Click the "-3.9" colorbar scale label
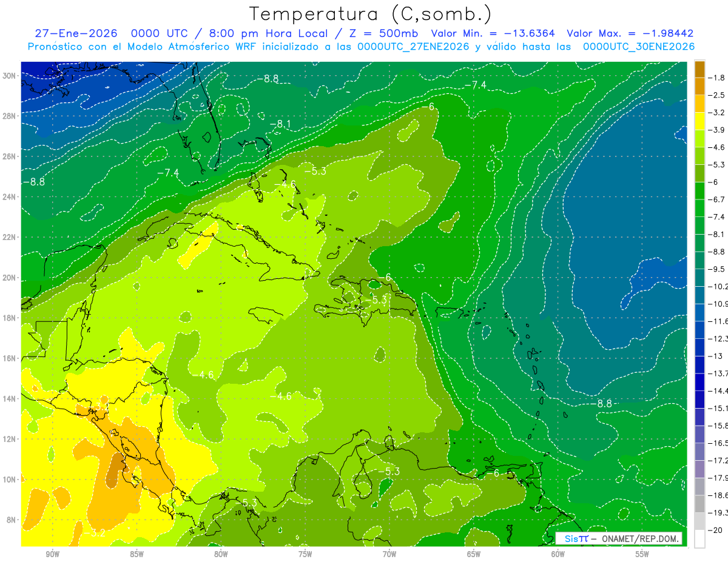This screenshot has height=562, width=728. pyautogui.click(x=717, y=130)
